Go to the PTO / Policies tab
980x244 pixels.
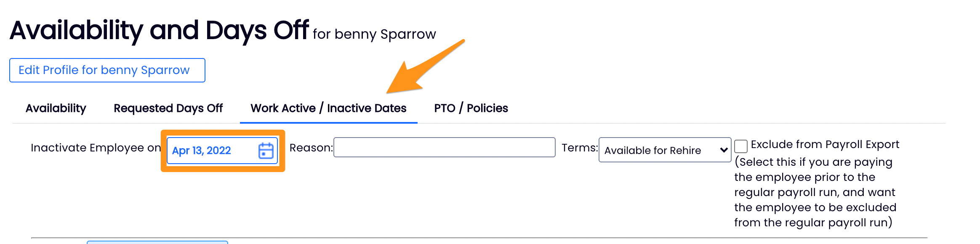471,109
